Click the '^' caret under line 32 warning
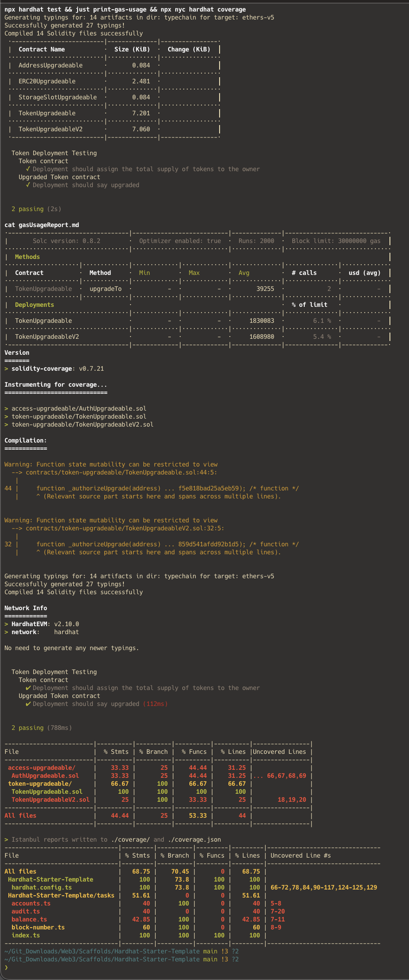This screenshot has height=980, width=409. [38, 552]
